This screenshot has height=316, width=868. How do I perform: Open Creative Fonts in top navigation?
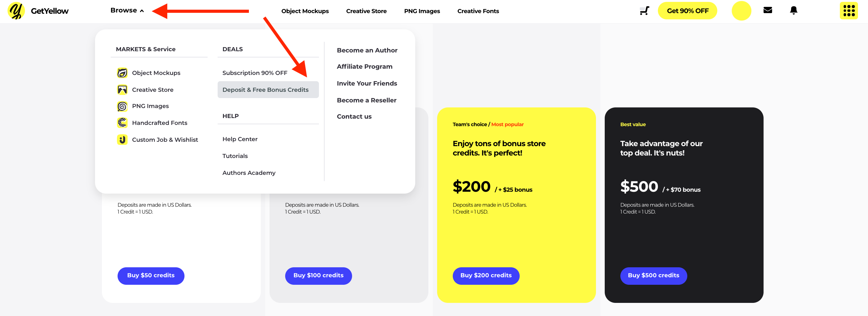tap(478, 11)
